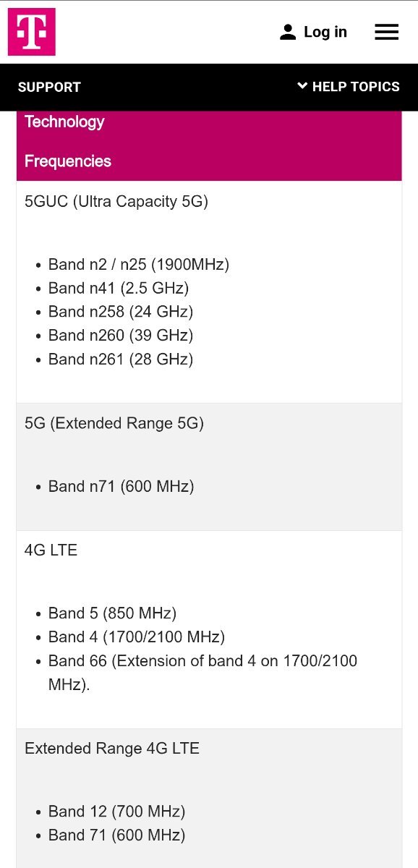Expand the Help Topics dropdown

coord(349,87)
